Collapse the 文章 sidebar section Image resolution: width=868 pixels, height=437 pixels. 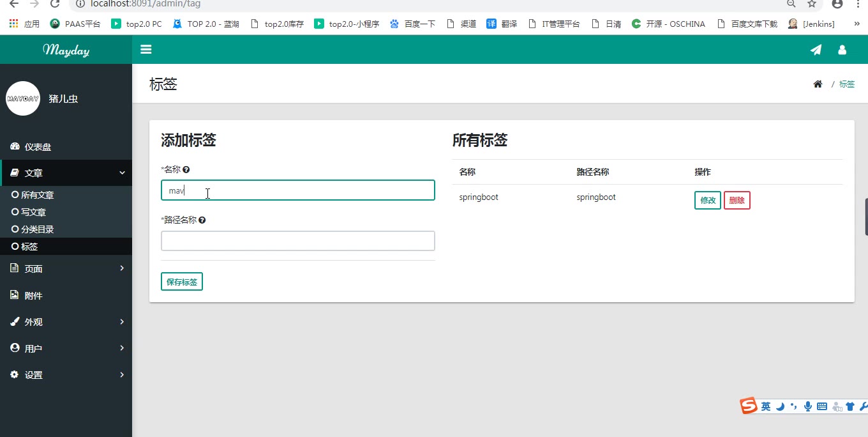[x=66, y=173]
